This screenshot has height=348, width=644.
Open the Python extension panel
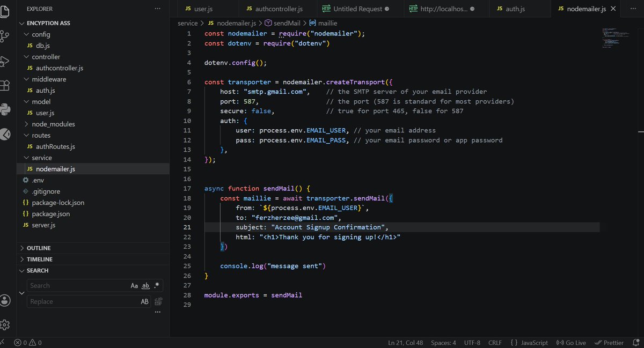click(4, 109)
